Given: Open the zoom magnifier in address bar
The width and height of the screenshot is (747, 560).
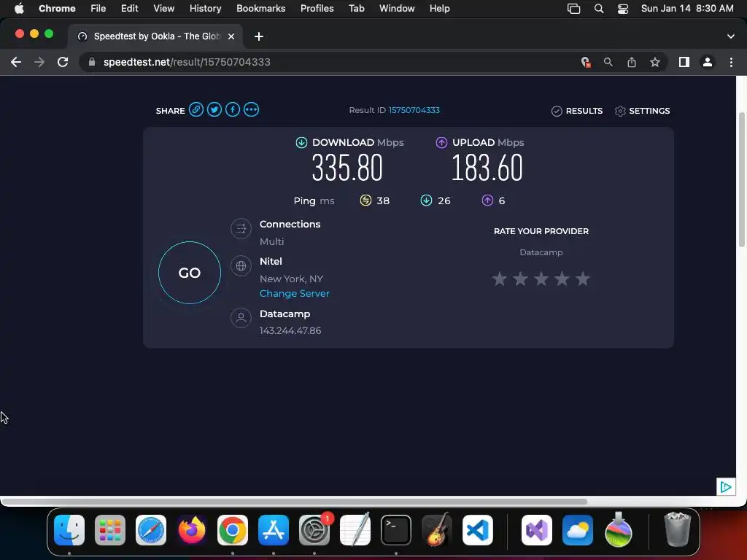Looking at the screenshot, I should [x=608, y=62].
